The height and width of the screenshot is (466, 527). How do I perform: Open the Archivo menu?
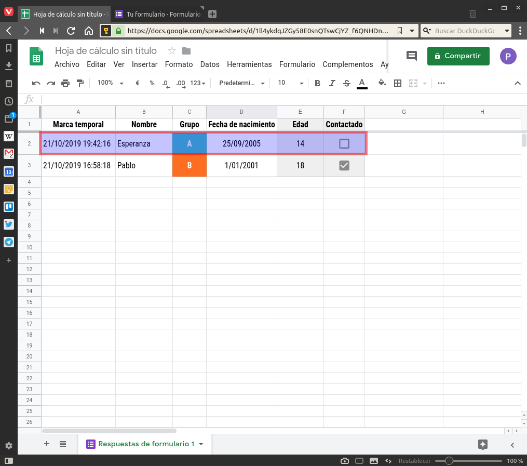[67, 64]
